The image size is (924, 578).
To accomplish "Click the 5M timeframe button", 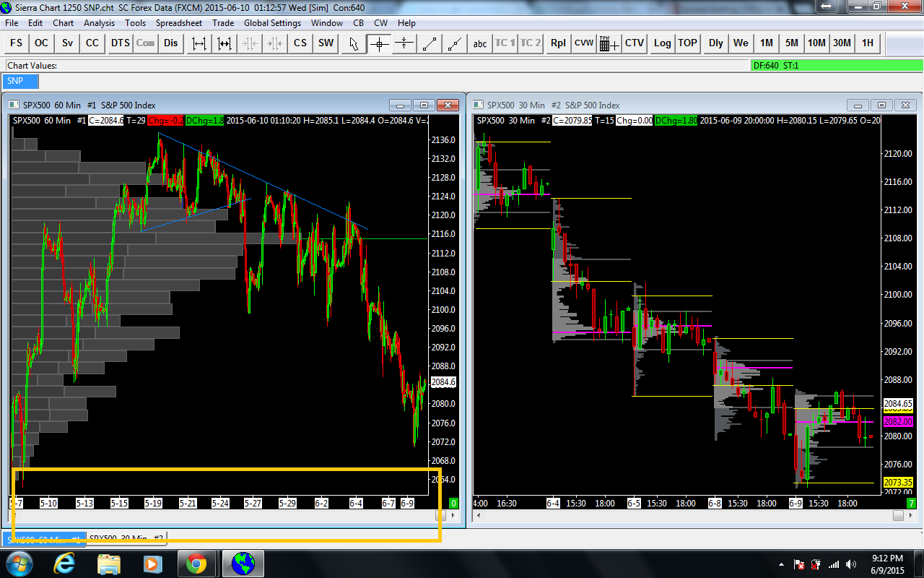I will coord(792,43).
